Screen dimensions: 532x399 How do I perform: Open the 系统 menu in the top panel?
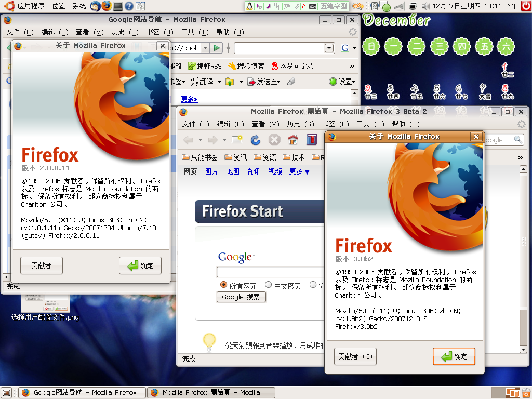pos(79,6)
